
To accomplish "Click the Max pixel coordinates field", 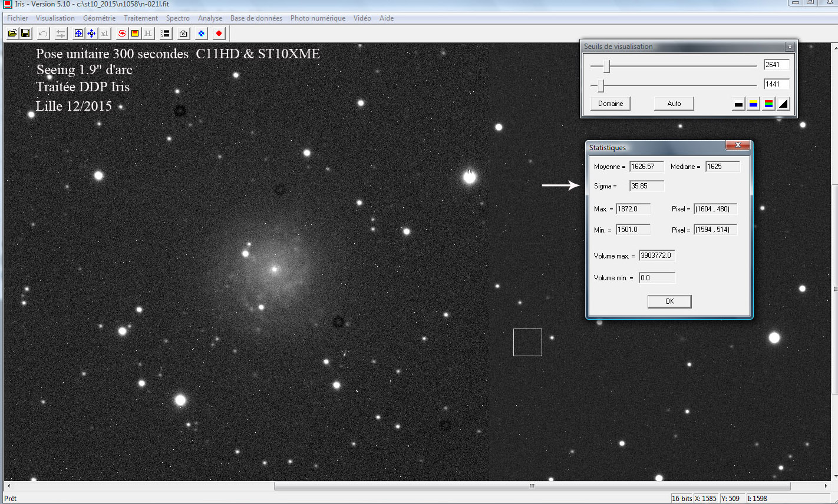I will pyautogui.click(x=715, y=209).
